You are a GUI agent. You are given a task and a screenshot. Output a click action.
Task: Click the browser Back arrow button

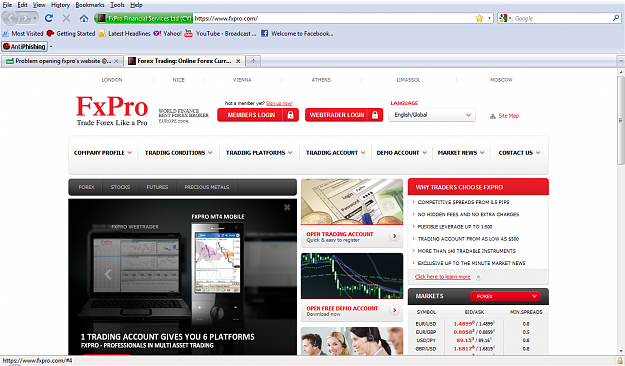coord(10,18)
